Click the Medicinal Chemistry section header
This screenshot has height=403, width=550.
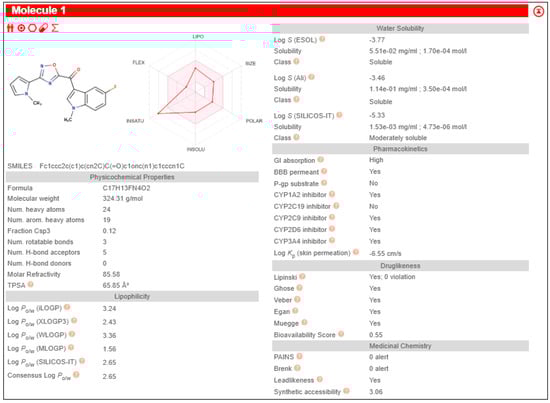[400, 346]
